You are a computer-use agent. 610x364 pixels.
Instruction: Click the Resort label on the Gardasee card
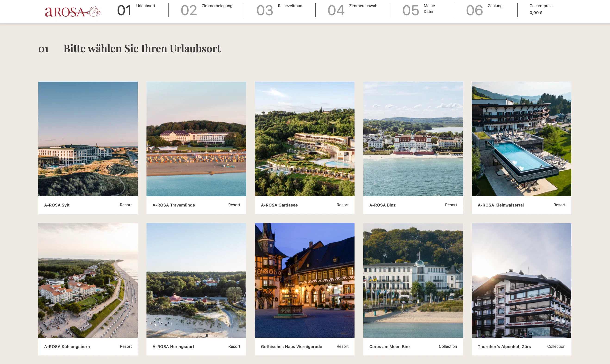(x=342, y=205)
